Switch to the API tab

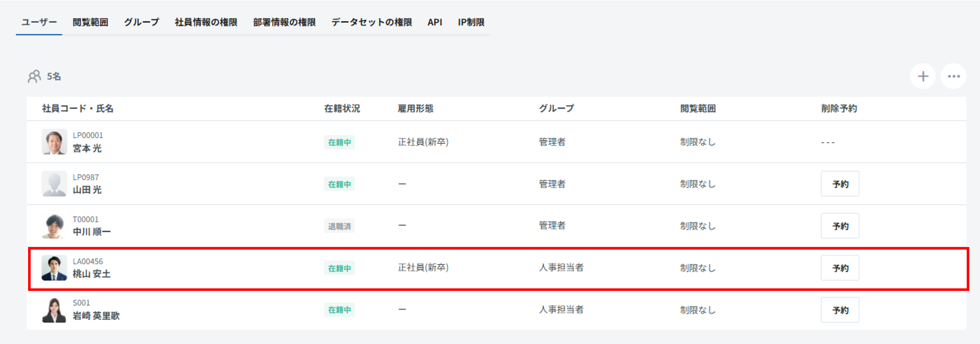(435, 22)
